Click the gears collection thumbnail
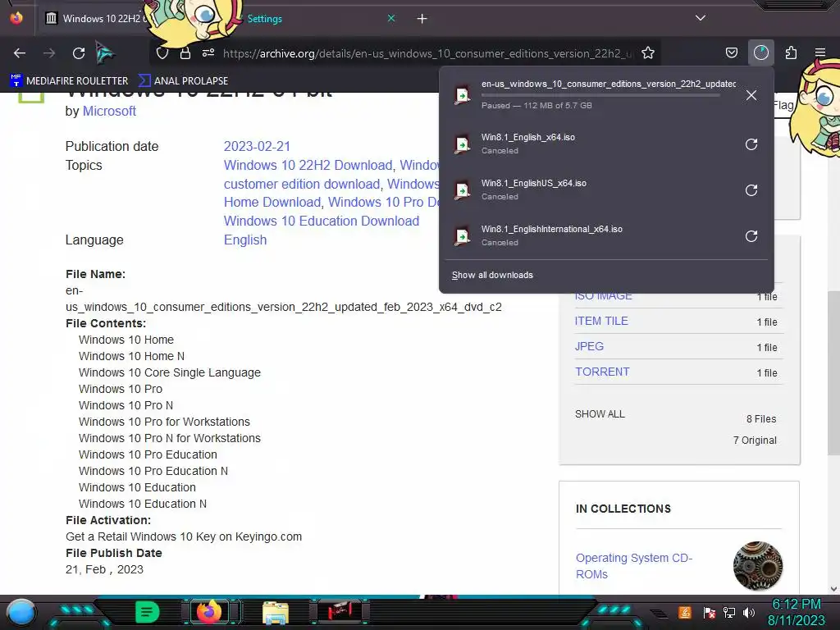This screenshot has height=630, width=840. click(x=757, y=566)
